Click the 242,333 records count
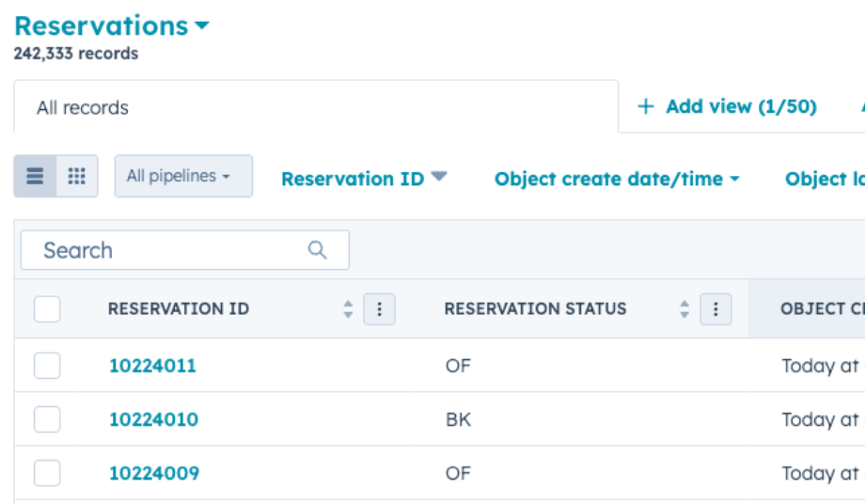 point(76,54)
